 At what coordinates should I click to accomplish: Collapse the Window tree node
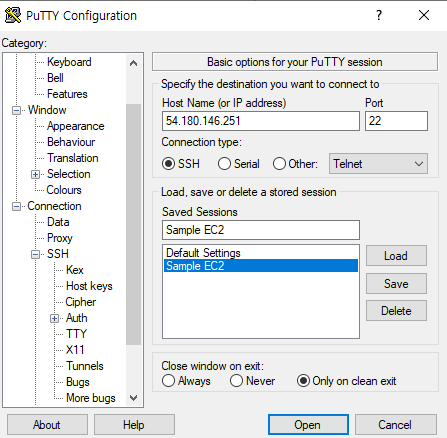16,110
